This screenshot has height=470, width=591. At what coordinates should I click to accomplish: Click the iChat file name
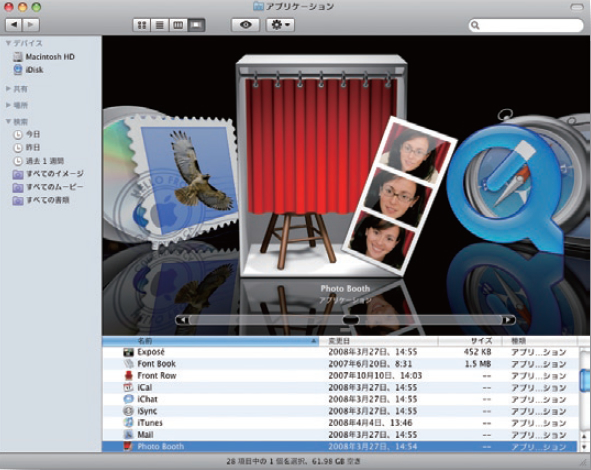[147, 399]
